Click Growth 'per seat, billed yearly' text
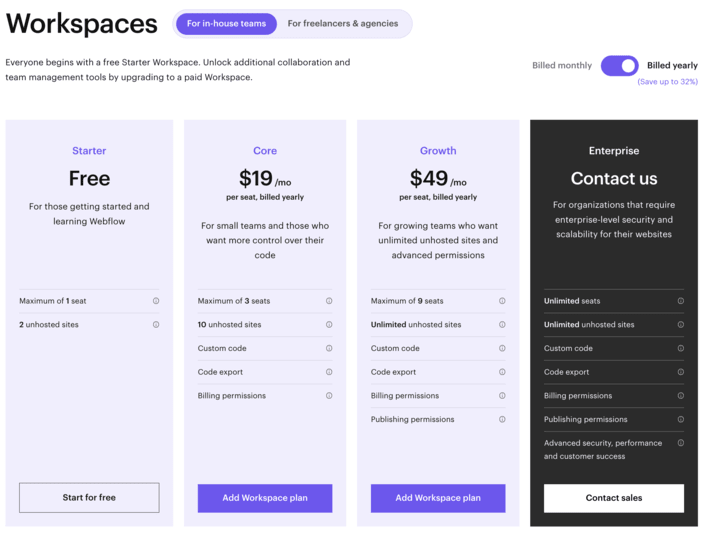Screen dimensions: 702x536 [x=438, y=197]
